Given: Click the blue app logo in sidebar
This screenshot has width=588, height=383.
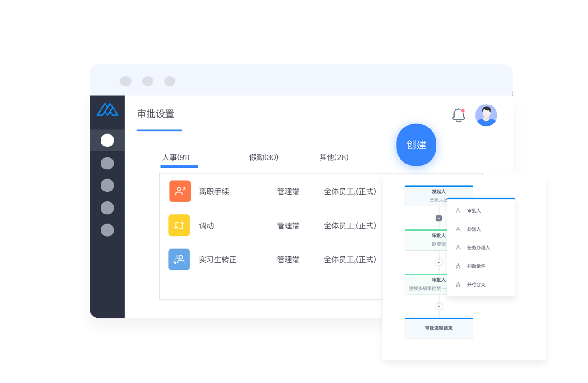Looking at the screenshot, I should (x=107, y=109).
